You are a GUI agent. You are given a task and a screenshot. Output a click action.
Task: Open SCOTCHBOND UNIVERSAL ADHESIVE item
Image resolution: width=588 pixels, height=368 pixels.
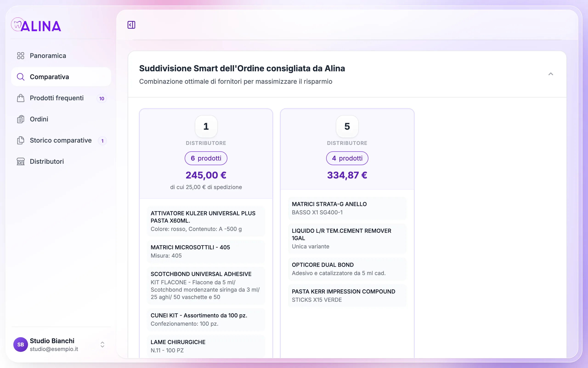[x=206, y=285]
